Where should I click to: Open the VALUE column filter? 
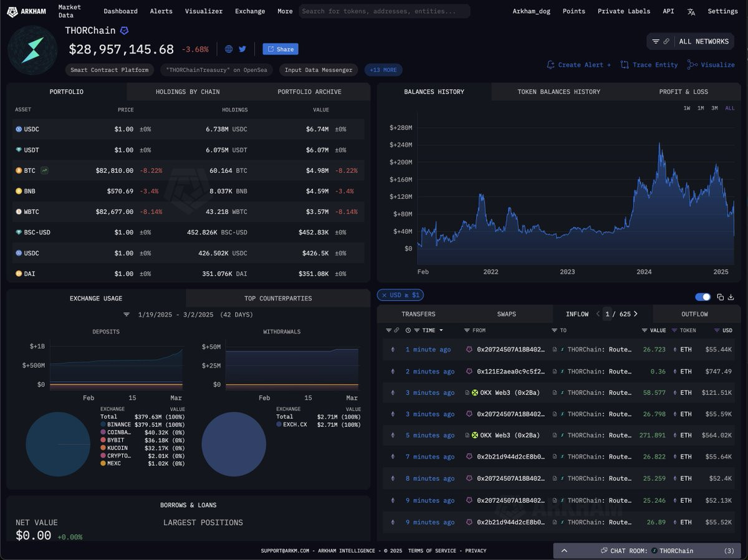click(645, 330)
